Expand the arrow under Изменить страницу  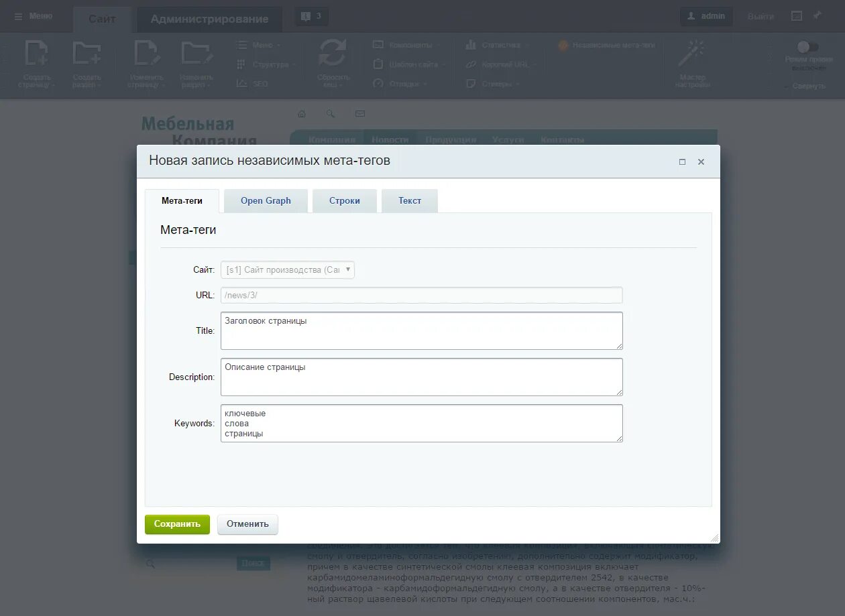pyautogui.click(x=162, y=86)
